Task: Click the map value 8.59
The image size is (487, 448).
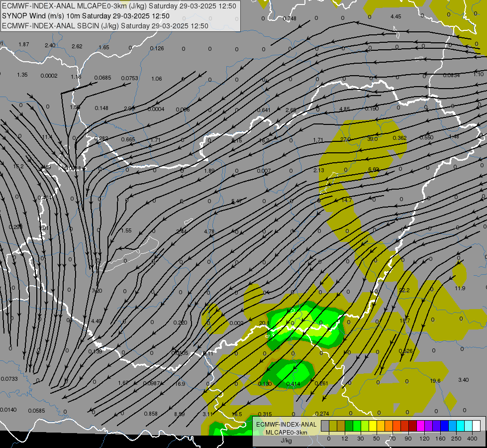Action: (179, 414)
